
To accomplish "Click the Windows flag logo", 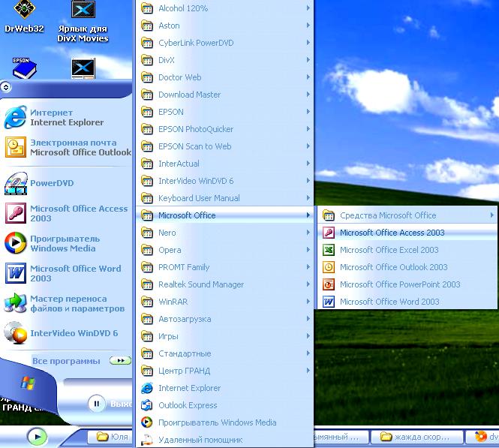I will [x=27, y=383].
